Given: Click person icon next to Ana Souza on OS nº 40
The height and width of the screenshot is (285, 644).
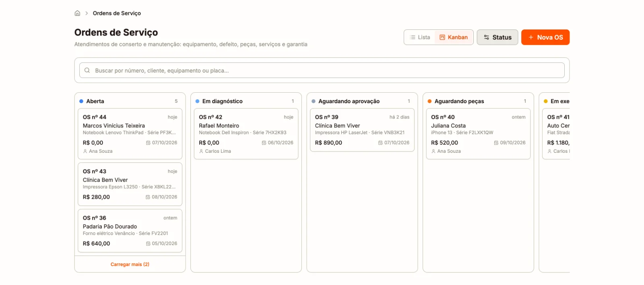Looking at the screenshot, I should point(433,151).
